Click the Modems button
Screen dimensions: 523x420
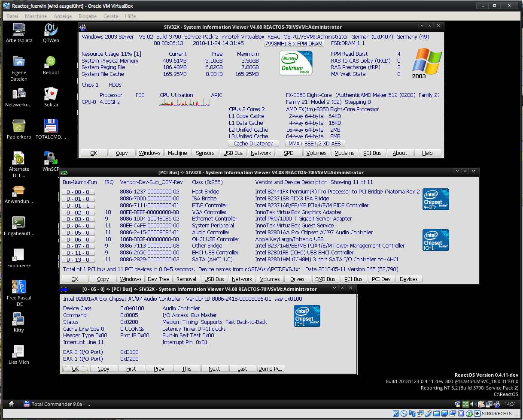[x=344, y=153]
